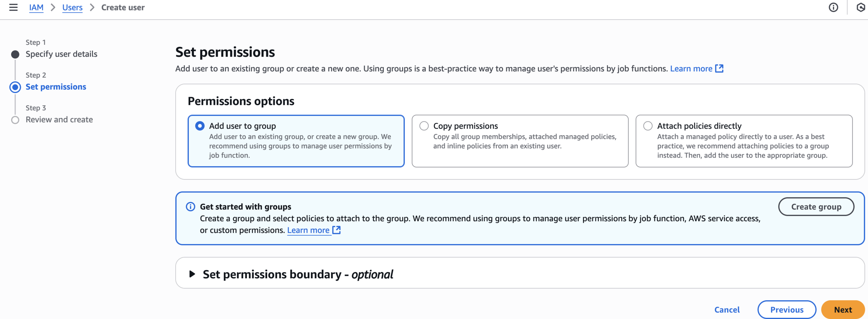Choose Attach policies directly radio option
The image size is (868, 319).
coord(648,126)
